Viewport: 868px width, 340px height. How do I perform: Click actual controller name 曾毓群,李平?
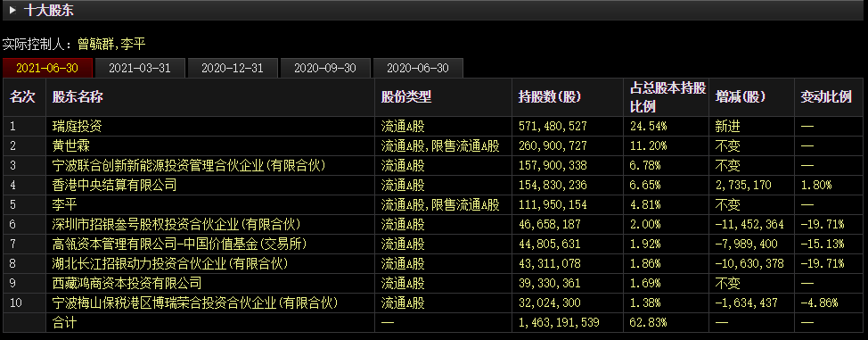111,45
